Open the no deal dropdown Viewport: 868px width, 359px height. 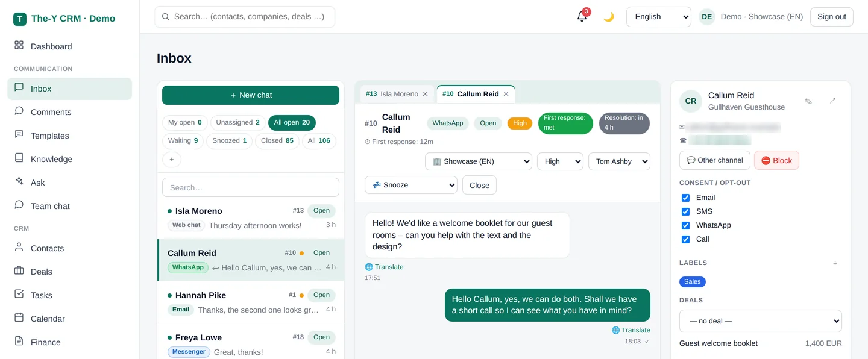point(761,321)
